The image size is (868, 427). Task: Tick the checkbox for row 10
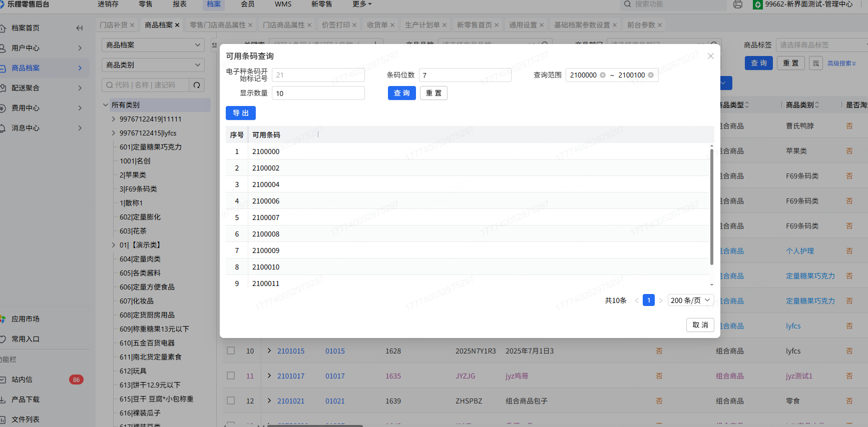tap(231, 350)
